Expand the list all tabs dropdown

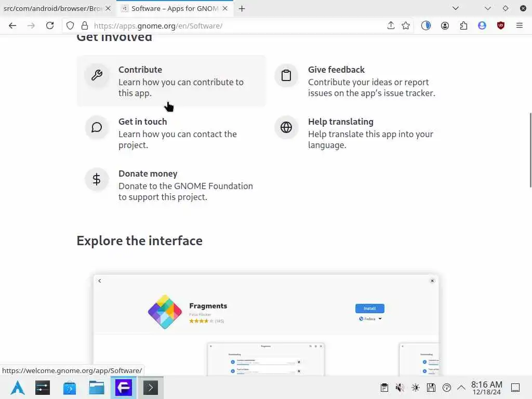[x=456, y=8]
